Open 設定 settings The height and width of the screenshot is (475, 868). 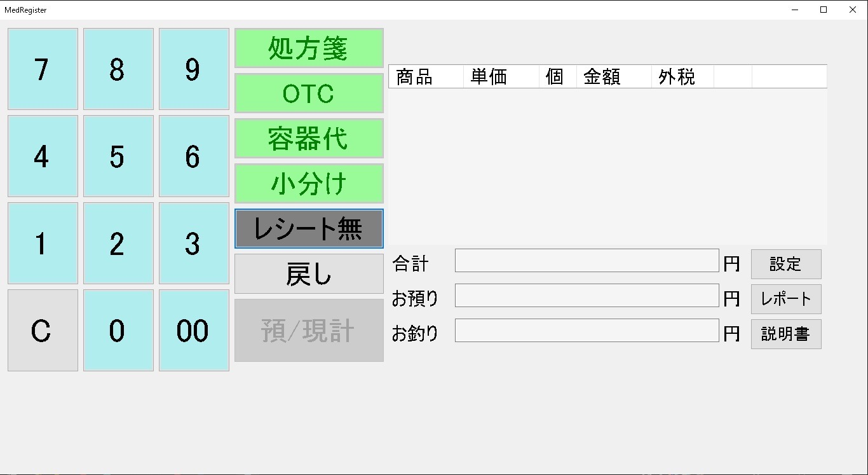click(x=786, y=264)
